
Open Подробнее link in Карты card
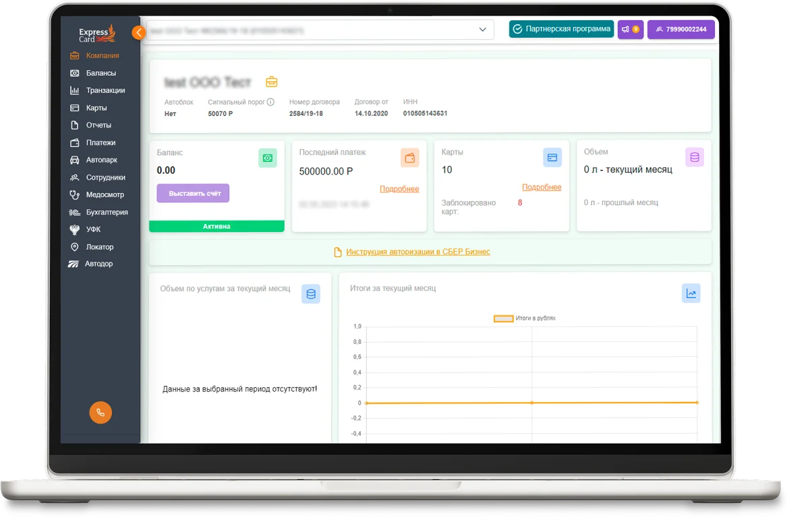pyautogui.click(x=542, y=187)
